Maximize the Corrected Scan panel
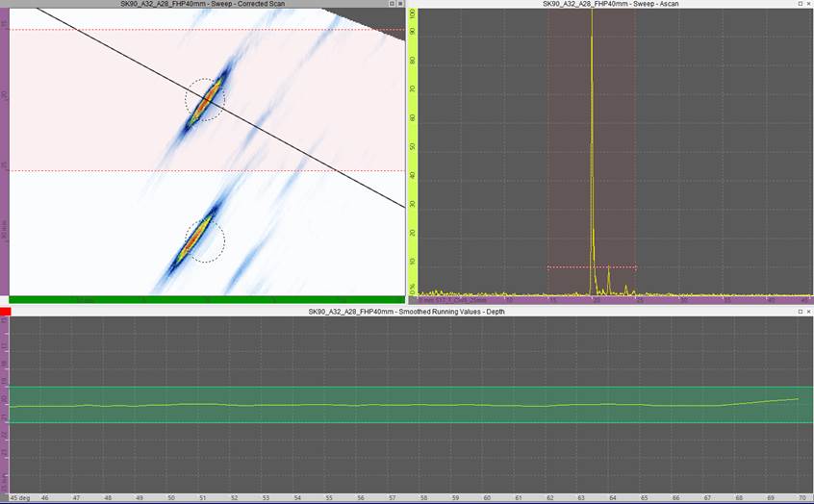 click(x=392, y=4)
